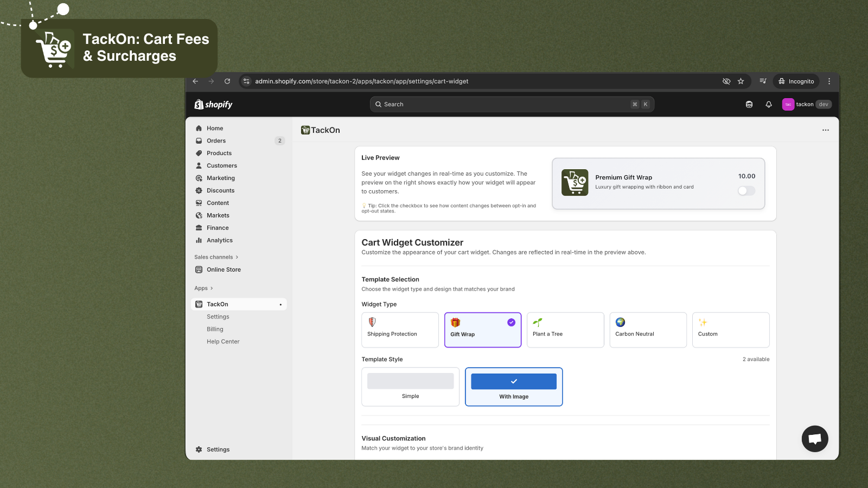
Task: Choose the With Image template style
Action: (x=514, y=387)
